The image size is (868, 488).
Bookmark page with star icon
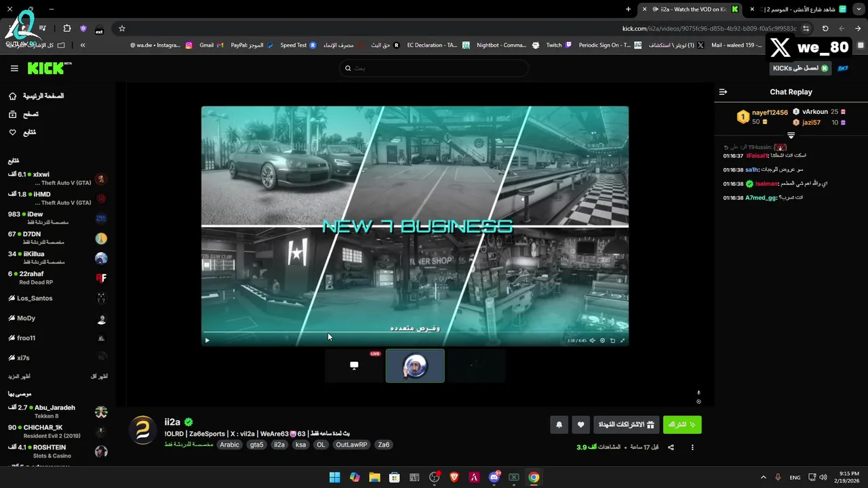pyautogui.click(x=122, y=28)
